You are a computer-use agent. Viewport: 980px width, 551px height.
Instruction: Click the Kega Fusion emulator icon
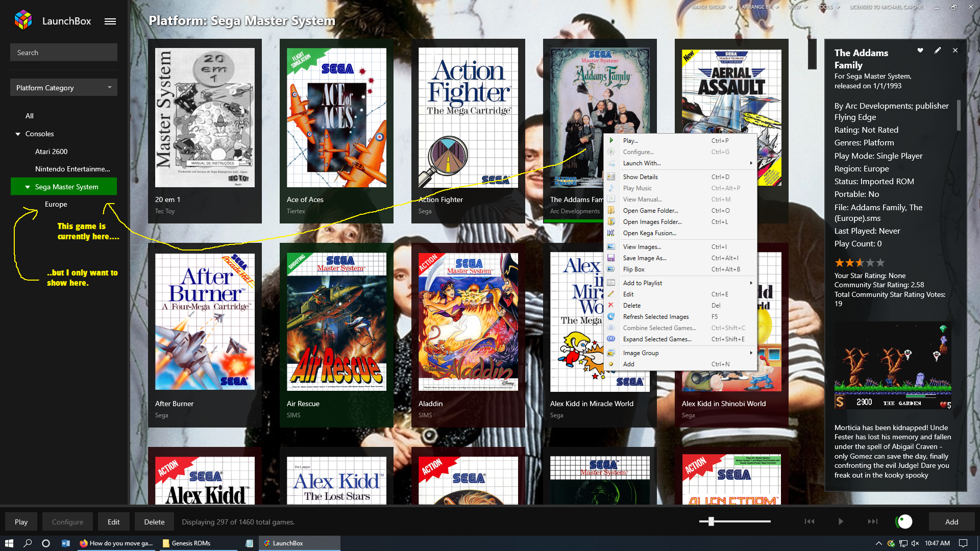(x=611, y=233)
